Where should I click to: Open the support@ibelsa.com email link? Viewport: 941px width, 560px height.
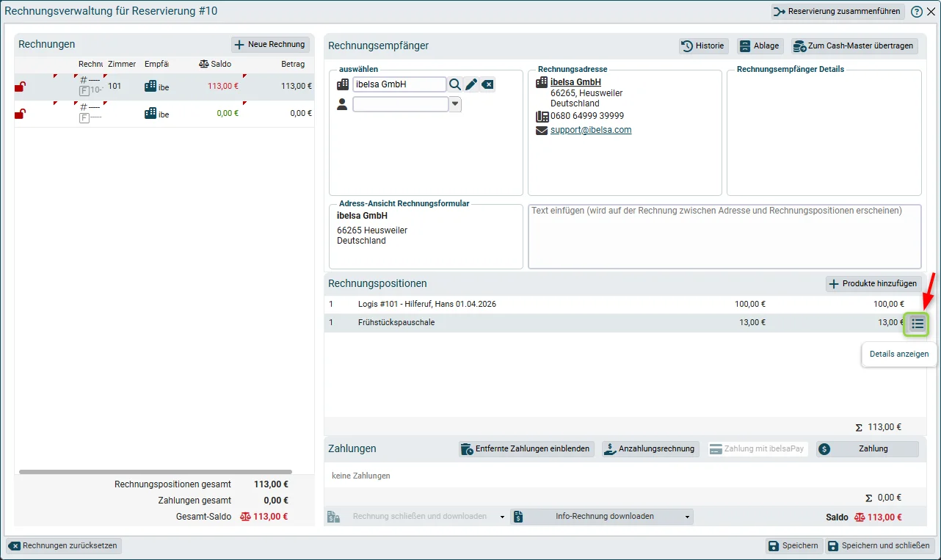[x=591, y=130]
